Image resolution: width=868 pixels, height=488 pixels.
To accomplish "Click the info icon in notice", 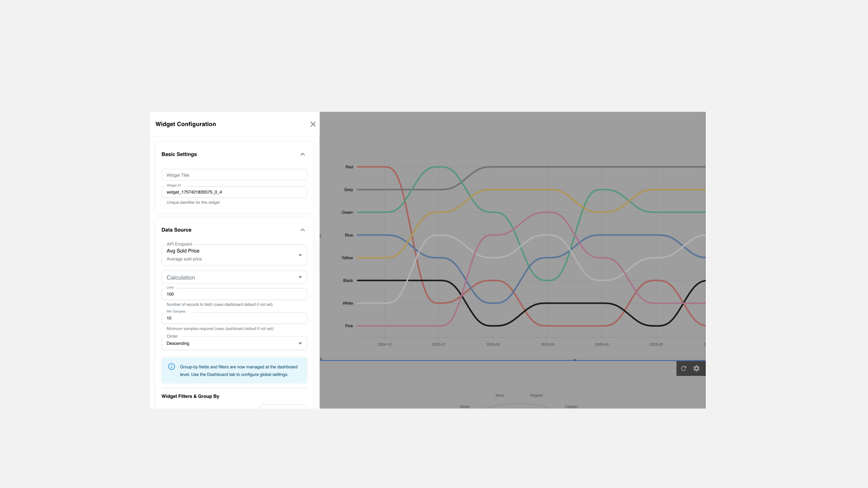I will point(171,366).
